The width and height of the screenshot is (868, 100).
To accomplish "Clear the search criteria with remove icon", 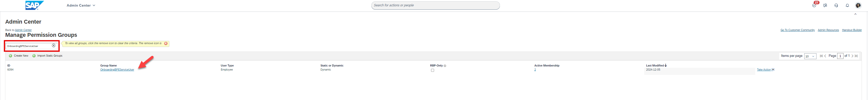I will point(54,46).
